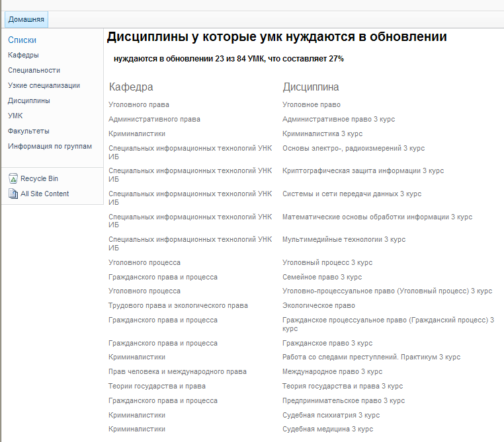The width and height of the screenshot is (504, 442).
Task: Select Судебная медицина 3 курс
Action: point(328,429)
